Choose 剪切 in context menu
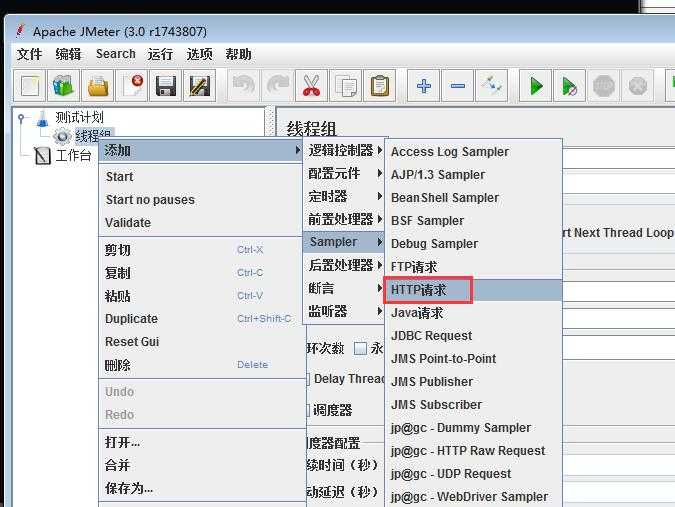The image size is (675, 507). click(201, 250)
